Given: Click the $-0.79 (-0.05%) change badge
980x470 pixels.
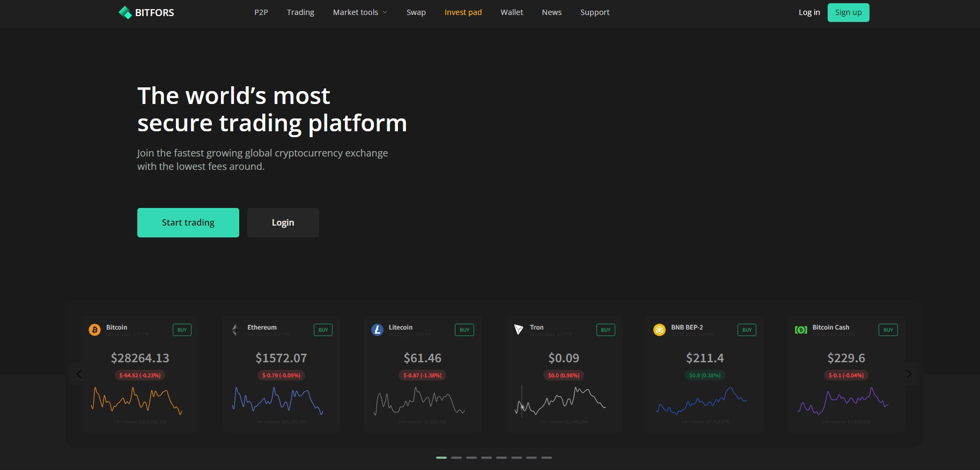Looking at the screenshot, I should coord(281,375).
